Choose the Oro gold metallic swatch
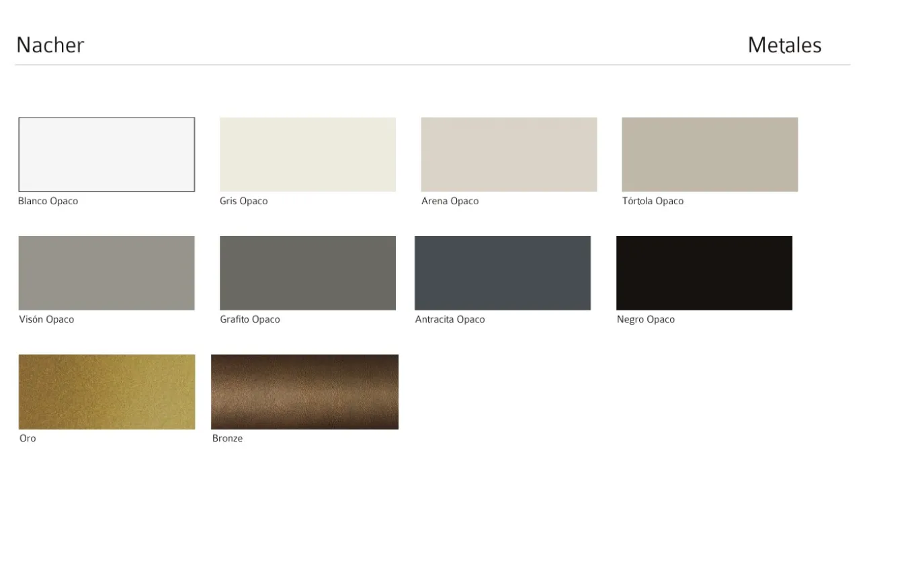This screenshot has height=588, width=914. tap(106, 392)
